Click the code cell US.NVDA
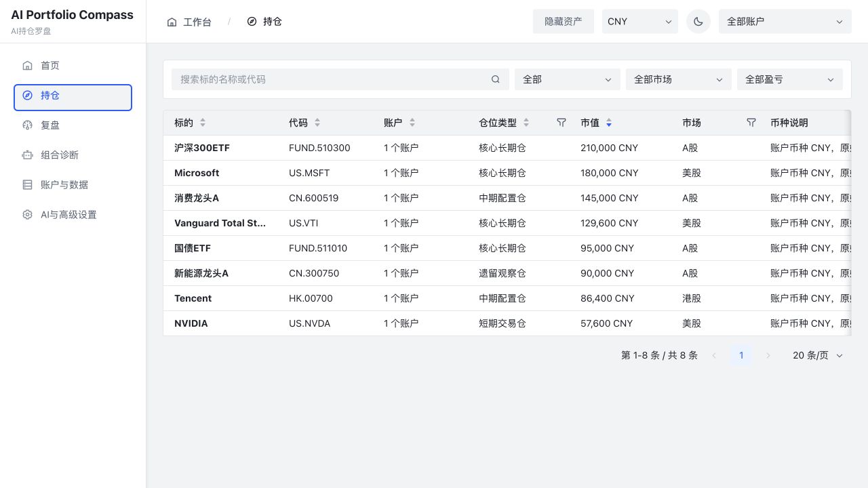Viewport: 868px width, 488px height. point(310,323)
